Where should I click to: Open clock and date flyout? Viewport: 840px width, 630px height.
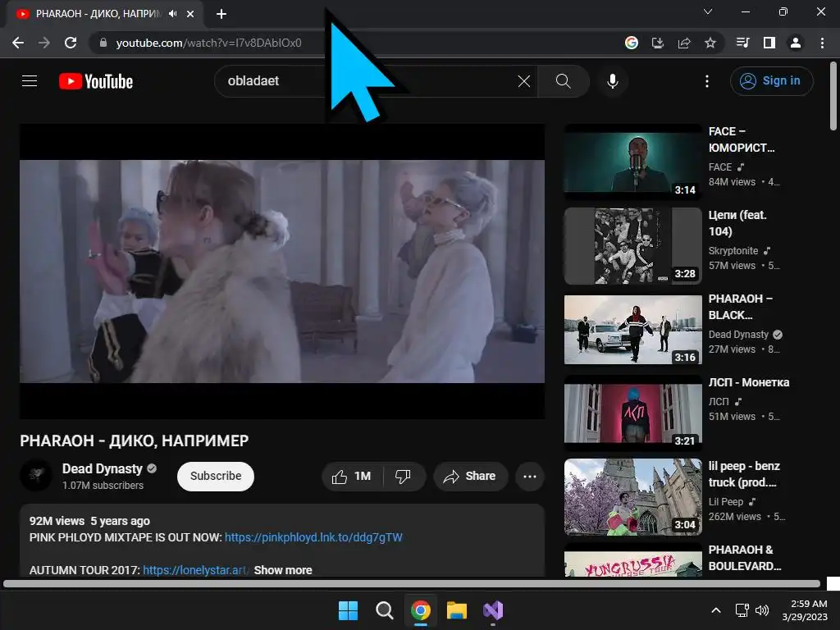point(805,610)
